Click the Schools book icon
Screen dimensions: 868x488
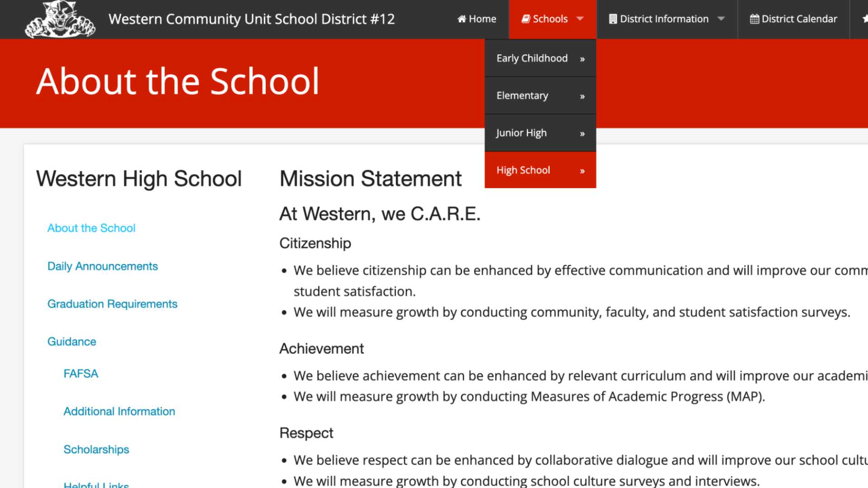526,19
